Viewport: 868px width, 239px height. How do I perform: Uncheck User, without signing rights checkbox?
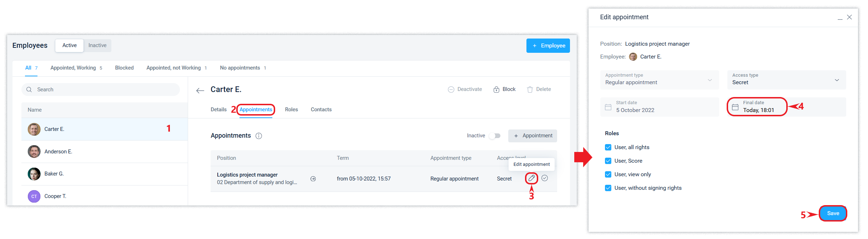pos(608,188)
